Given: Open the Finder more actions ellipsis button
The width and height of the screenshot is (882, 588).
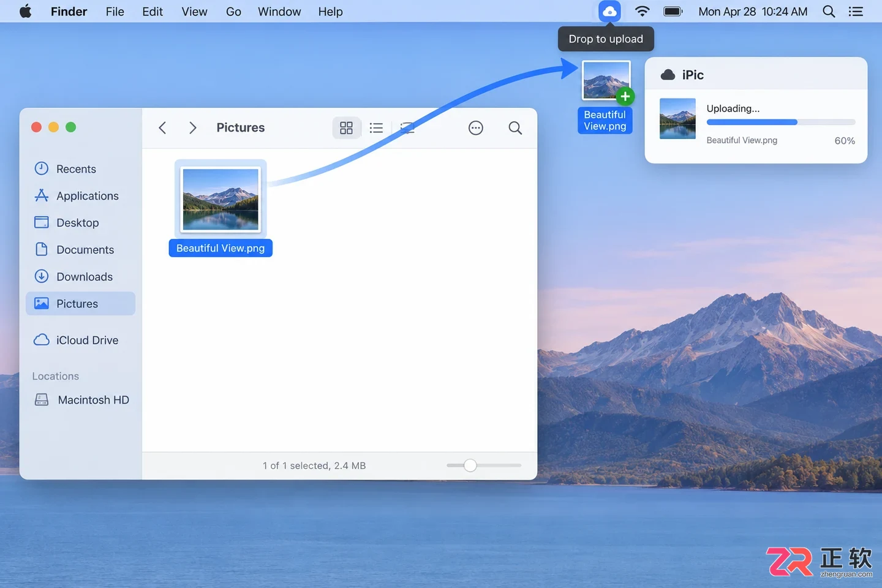Looking at the screenshot, I should (476, 127).
